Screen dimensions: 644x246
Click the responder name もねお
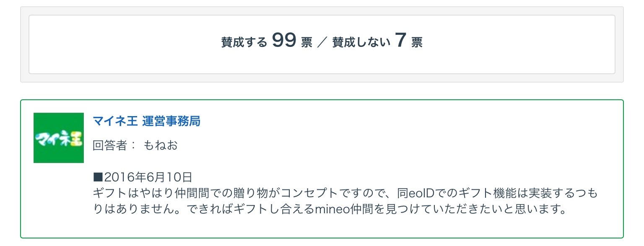point(161,145)
